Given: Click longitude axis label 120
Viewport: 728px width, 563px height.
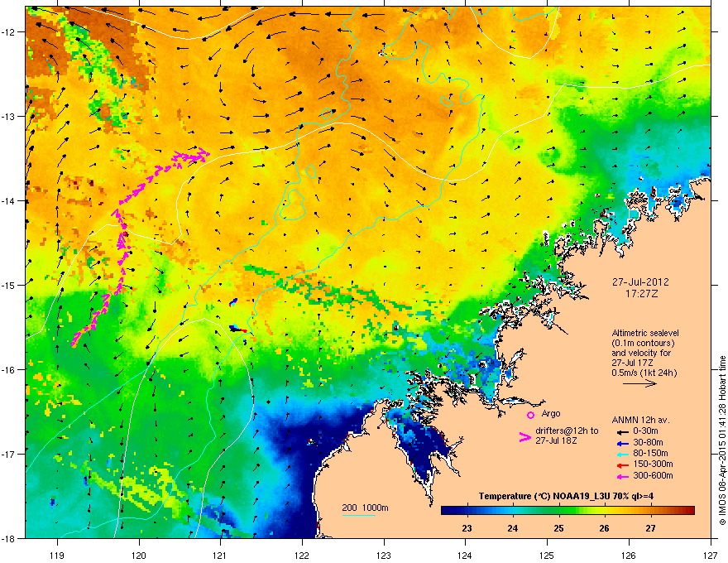Looking at the screenshot, I should click(139, 555).
